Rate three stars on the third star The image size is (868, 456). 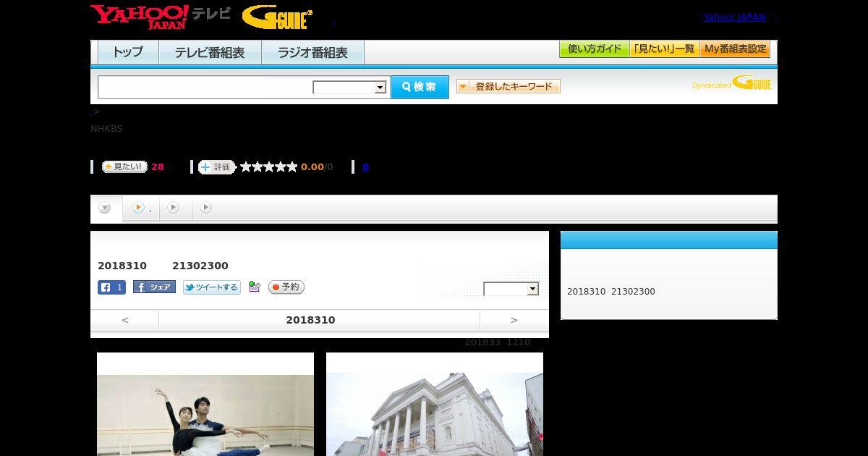click(x=269, y=167)
